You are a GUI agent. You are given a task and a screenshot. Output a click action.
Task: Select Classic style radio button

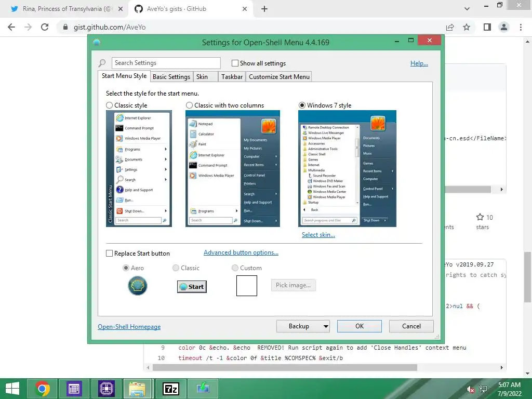coord(109,105)
